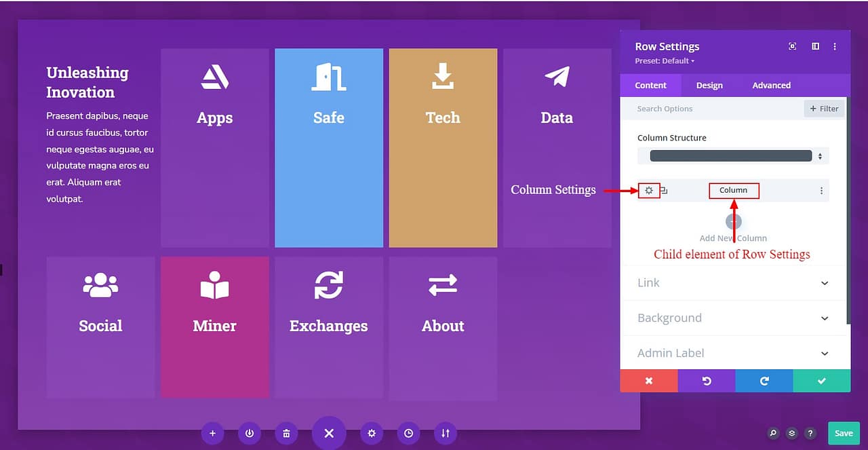Switch to the Advanced tab
This screenshot has width=868, height=450.
[771, 86]
